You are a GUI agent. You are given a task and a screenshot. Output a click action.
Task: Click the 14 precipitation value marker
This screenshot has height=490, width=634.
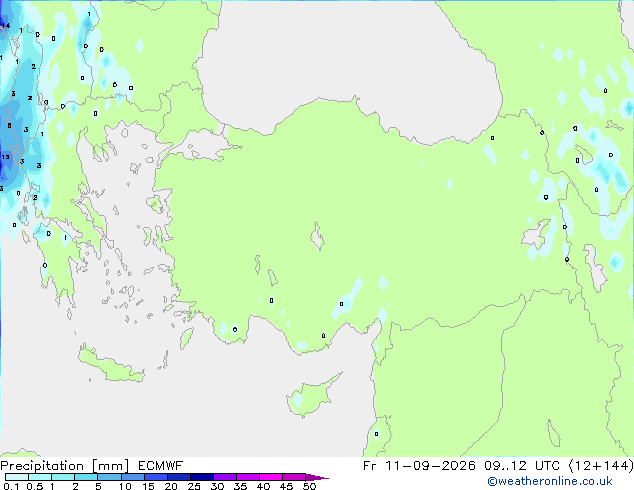[x=5, y=26]
